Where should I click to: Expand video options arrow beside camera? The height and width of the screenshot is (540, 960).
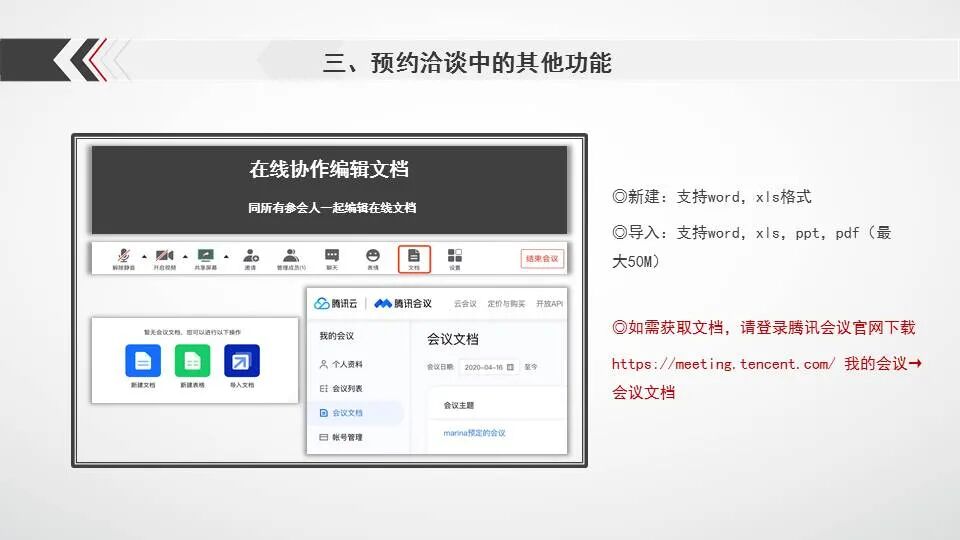(x=185, y=257)
